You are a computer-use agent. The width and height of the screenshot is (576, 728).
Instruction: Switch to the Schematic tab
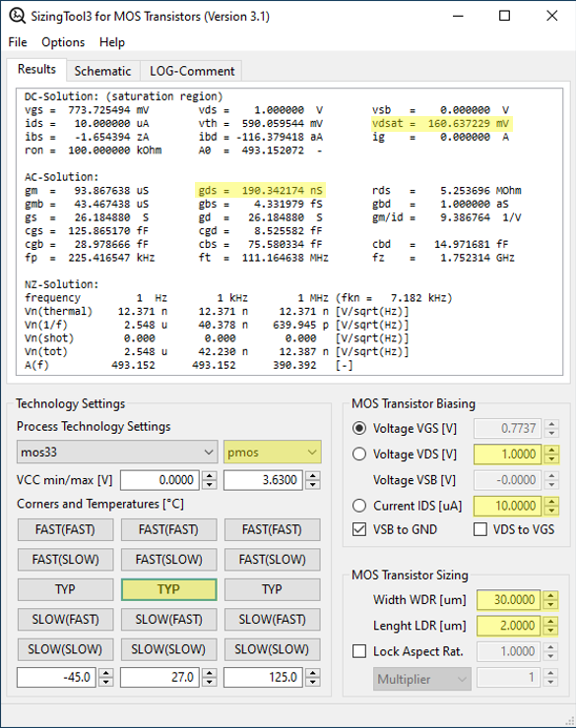pos(102,71)
